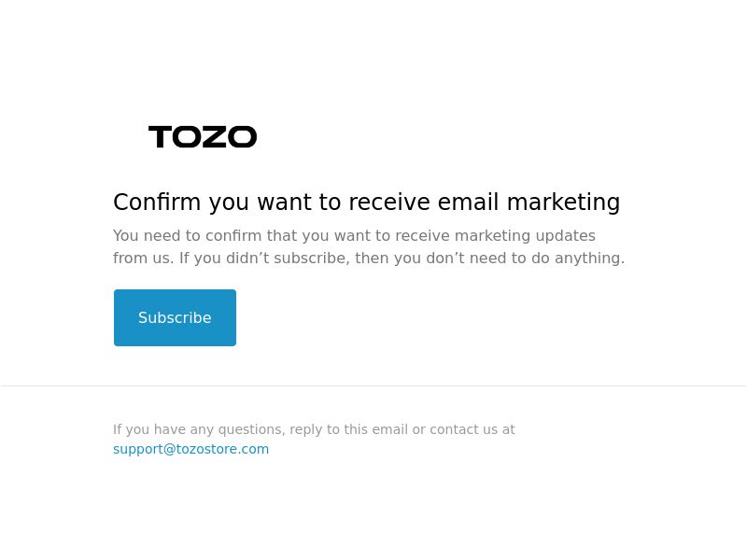Click the word 'receive' in the heading
Viewport: 747px width, 560px height.
pos(389,202)
